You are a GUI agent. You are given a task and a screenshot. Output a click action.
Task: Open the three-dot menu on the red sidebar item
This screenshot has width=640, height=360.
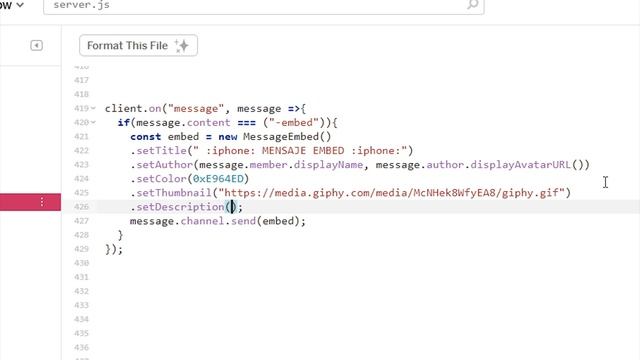click(42, 202)
